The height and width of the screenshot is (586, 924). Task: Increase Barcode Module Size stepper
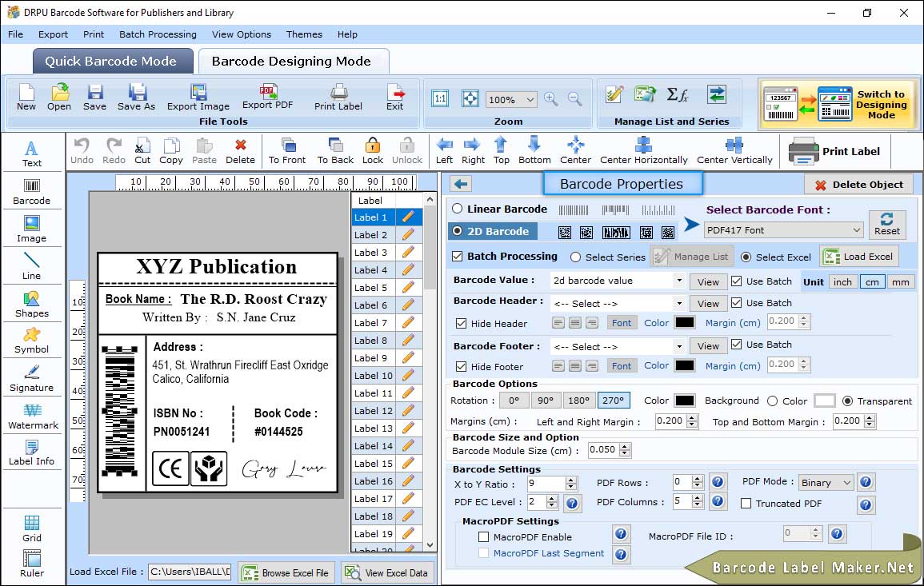[625, 447]
